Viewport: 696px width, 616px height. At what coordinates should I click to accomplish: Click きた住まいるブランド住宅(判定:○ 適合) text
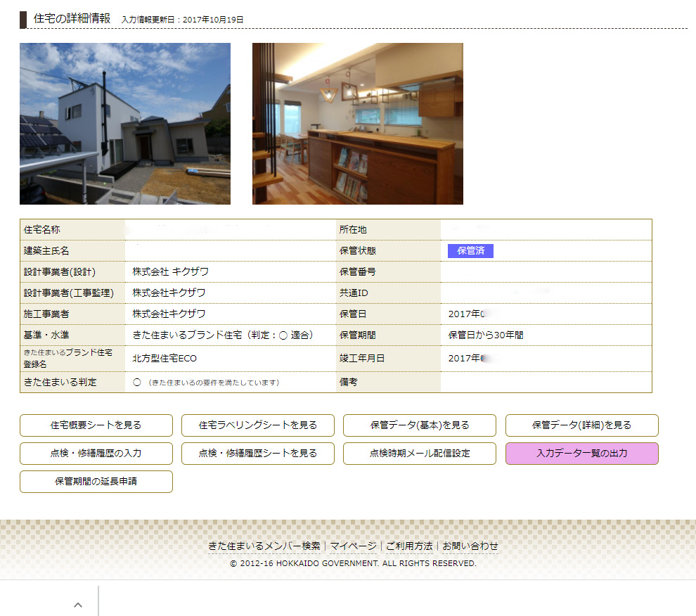223,335
